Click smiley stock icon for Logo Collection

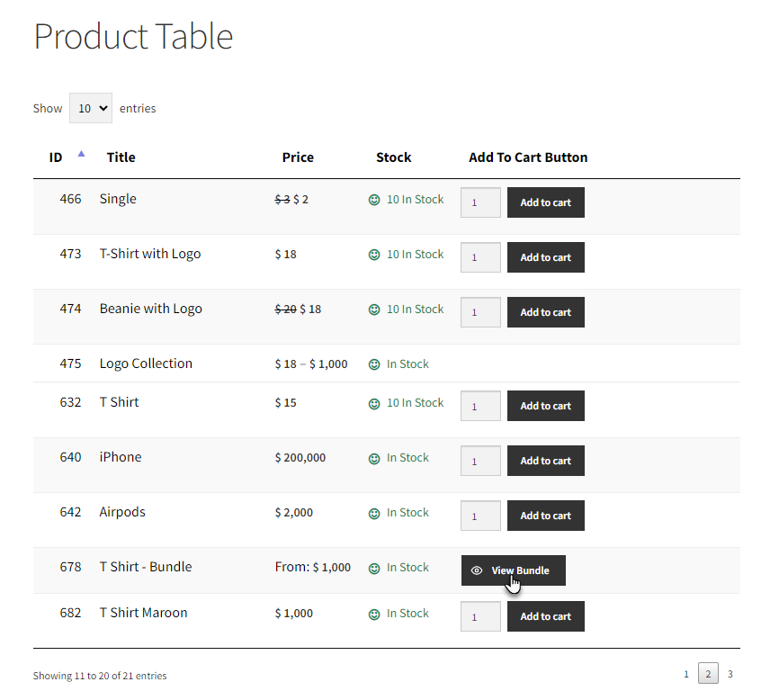pyautogui.click(x=374, y=364)
